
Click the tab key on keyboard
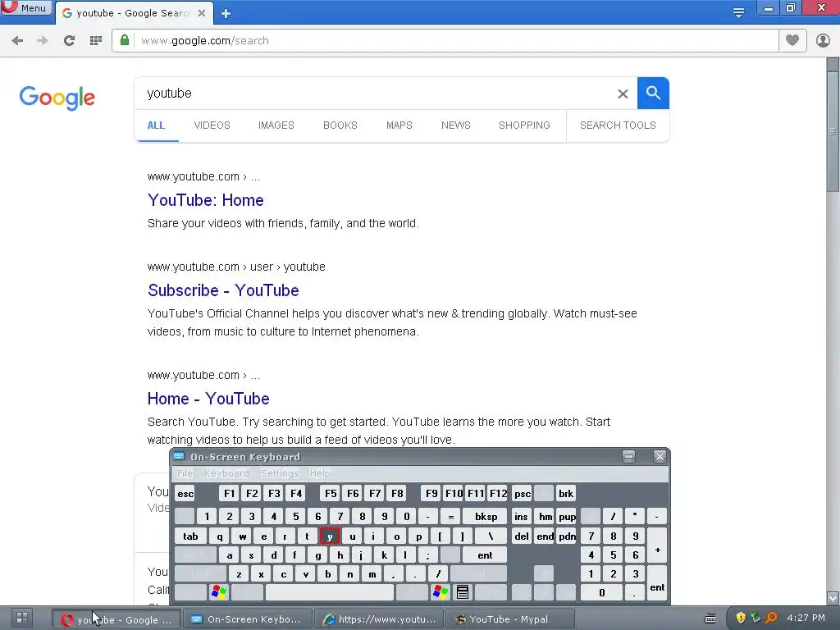190,536
